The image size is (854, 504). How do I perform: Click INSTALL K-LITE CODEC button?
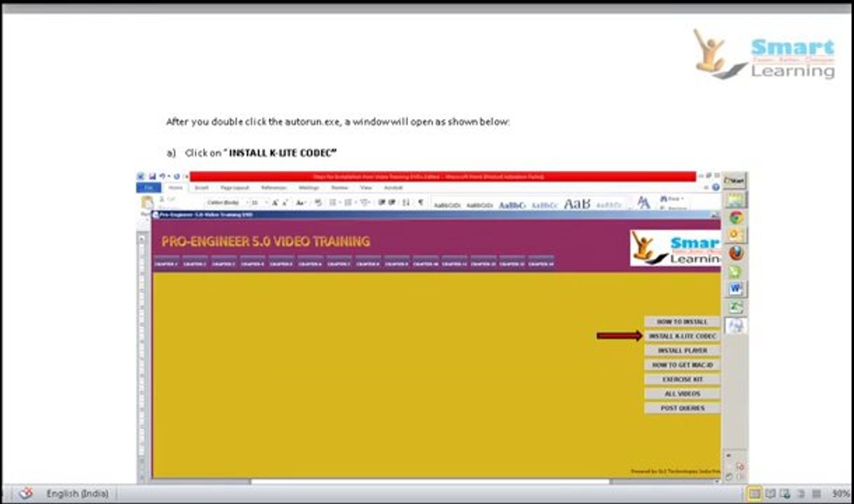[682, 336]
